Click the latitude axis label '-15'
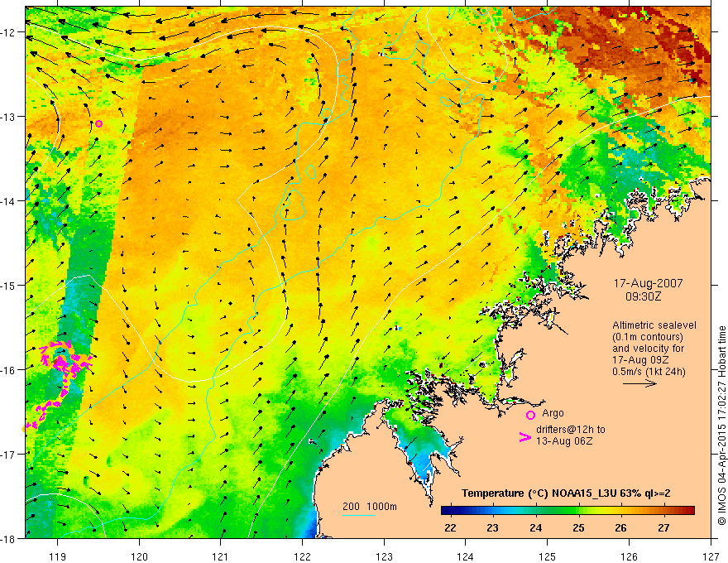 (x=7, y=285)
